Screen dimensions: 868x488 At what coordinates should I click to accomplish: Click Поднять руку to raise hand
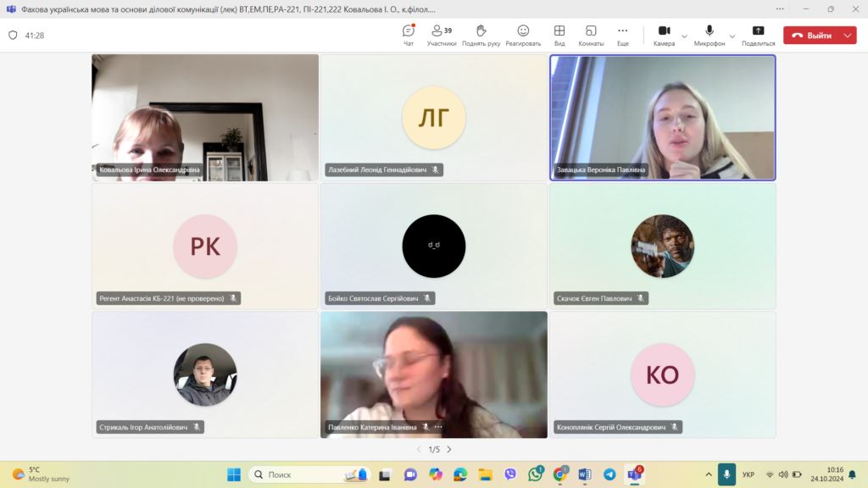(481, 35)
